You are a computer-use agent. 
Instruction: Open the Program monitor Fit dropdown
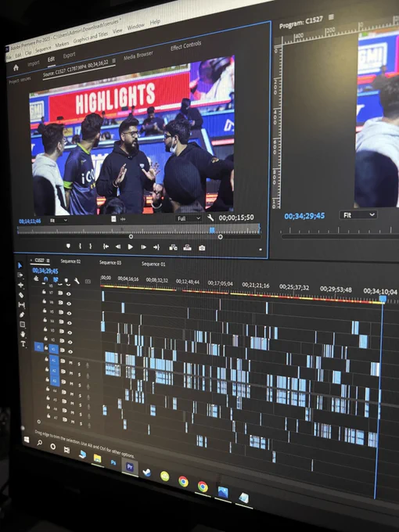coord(358,215)
